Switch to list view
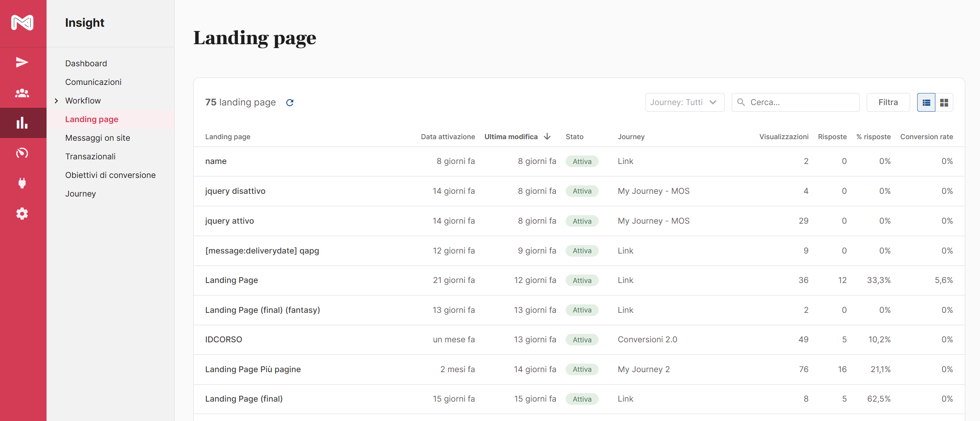 pos(926,103)
